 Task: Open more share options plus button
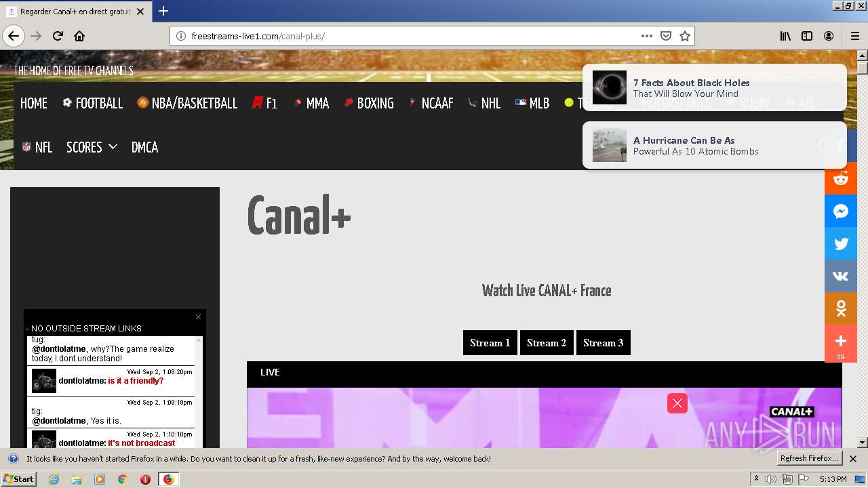click(841, 343)
